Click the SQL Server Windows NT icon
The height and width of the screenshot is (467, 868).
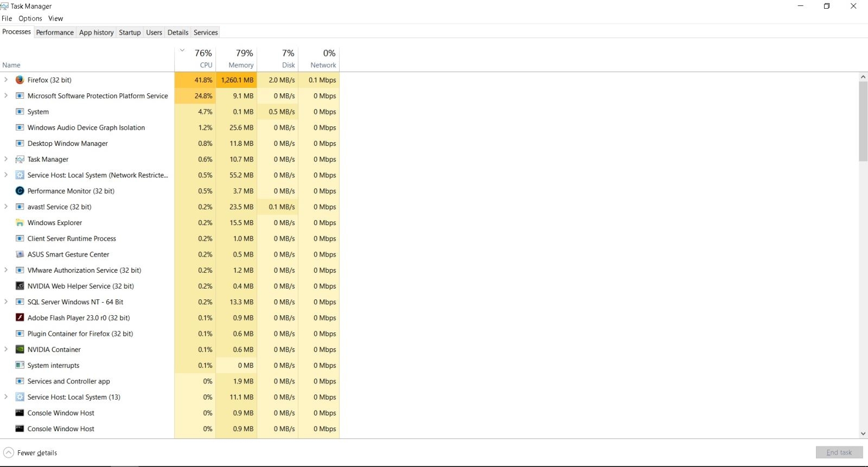click(x=20, y=302)
